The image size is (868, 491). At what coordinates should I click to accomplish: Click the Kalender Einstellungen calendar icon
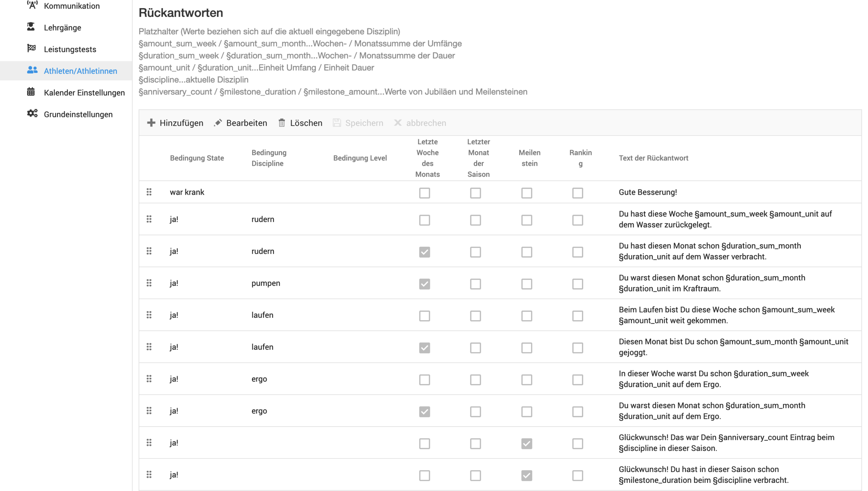click(31, 92)
